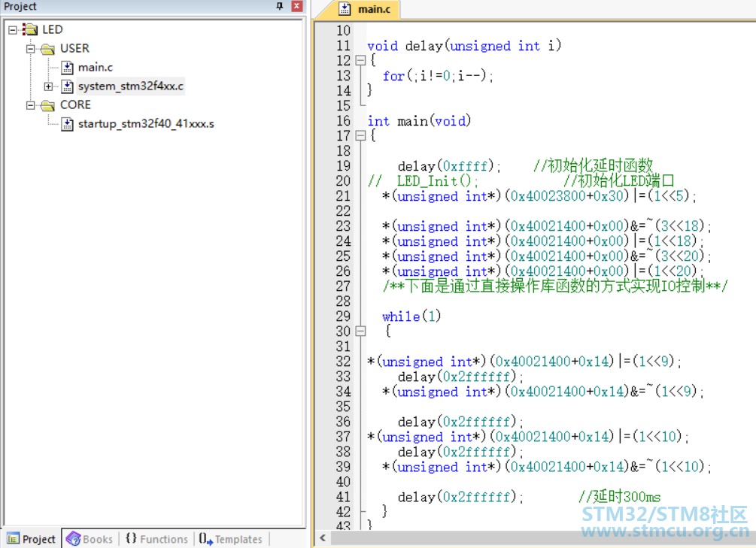Click line number 21 in gutter
Screen dimensions: 756x548
[x=343, y=196]
